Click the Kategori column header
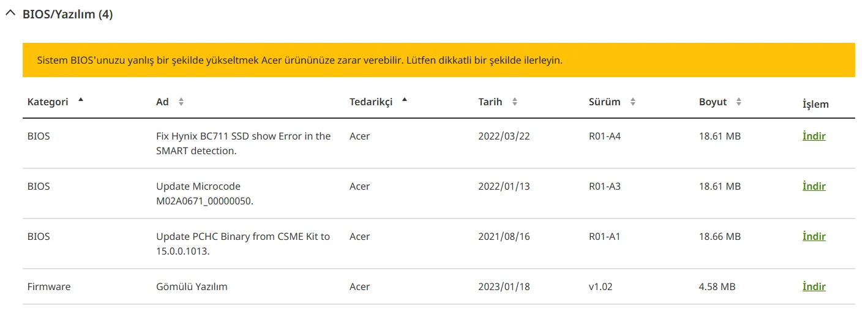Image resolution: width=868 pixels, height=317 pixels. coord(48,102)
